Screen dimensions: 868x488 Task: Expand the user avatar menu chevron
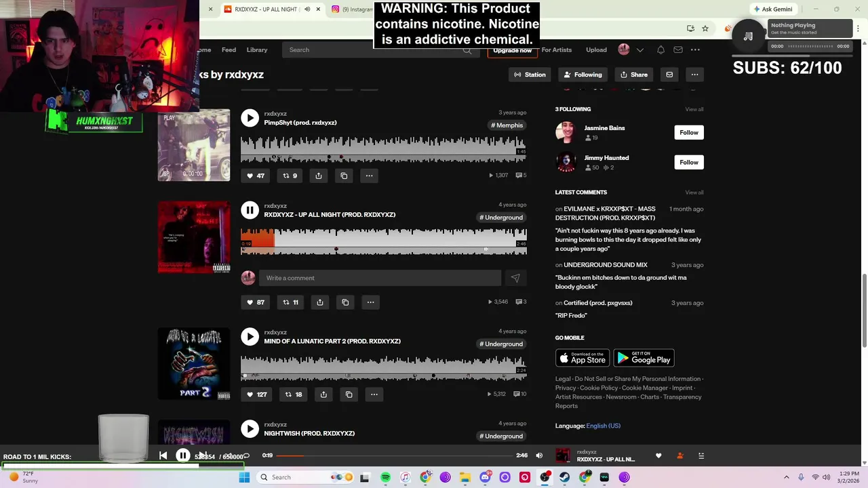tap(639, 49)
